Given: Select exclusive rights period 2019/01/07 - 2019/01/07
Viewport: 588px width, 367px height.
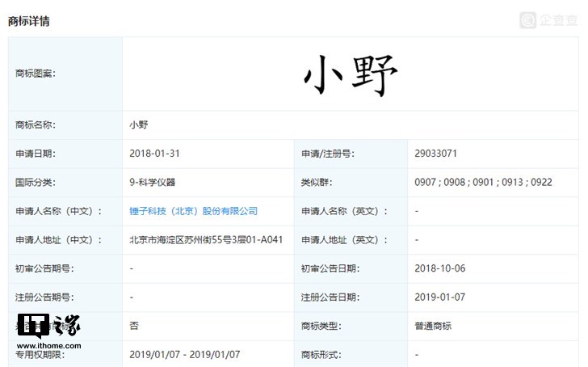Looking at the screenshot, I should pyautogui.click(x=184, y=355).
